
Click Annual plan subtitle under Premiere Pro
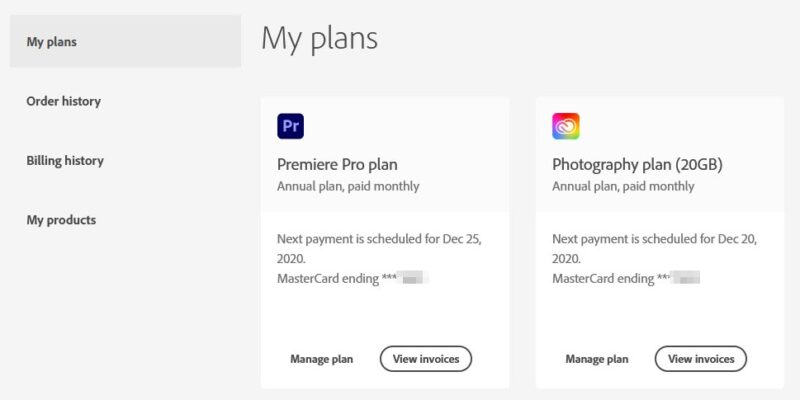pyautogui.click(x=348, y=186)
